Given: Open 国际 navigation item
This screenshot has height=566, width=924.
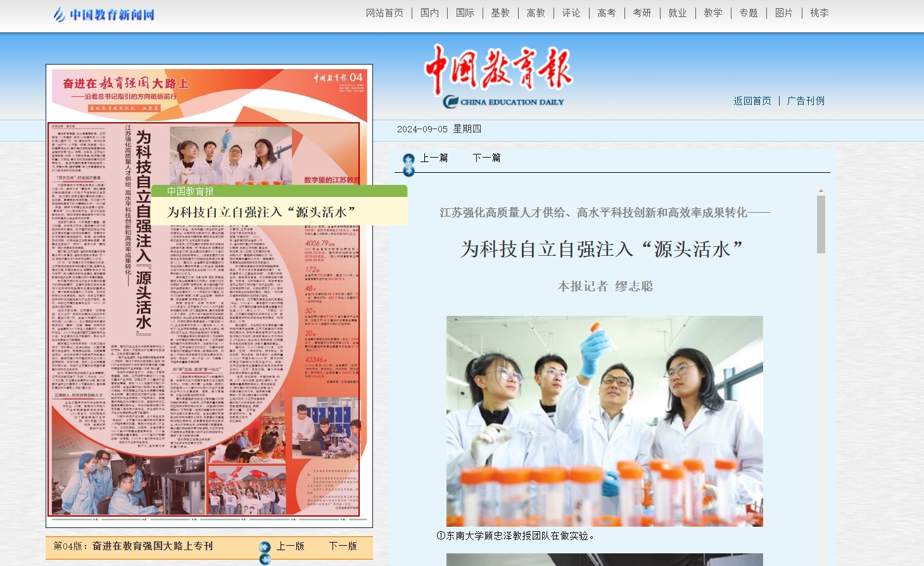Looking at the screenshot, I should pyautogui.click(x=465, y=13).
